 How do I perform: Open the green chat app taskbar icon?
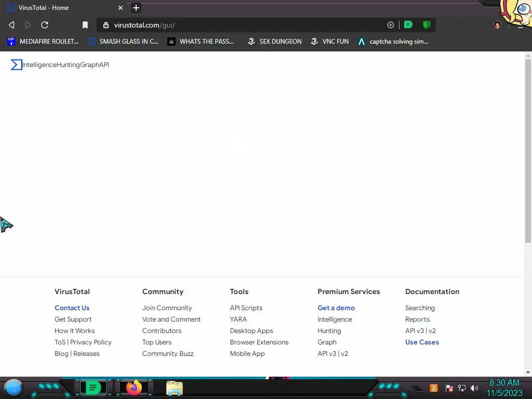tap(93, 388)
